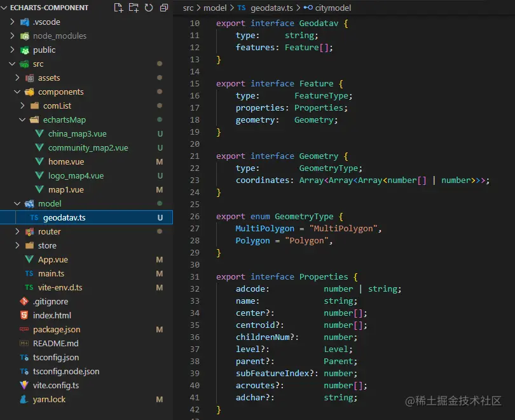Open community_map2.vue file
Image resolution: width=515 pixels, height=420 pixels.
coord(88,148)
